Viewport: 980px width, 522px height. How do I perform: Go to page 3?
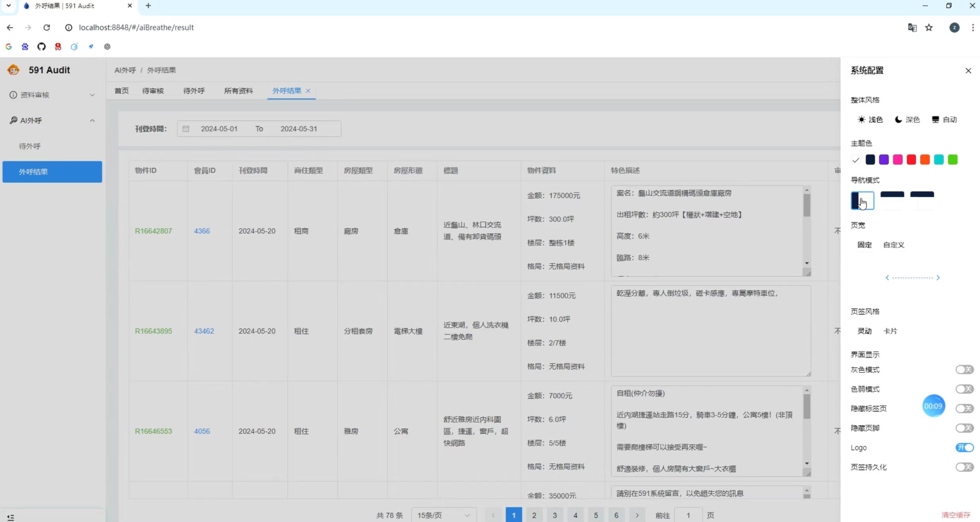(x=555, y=515)
